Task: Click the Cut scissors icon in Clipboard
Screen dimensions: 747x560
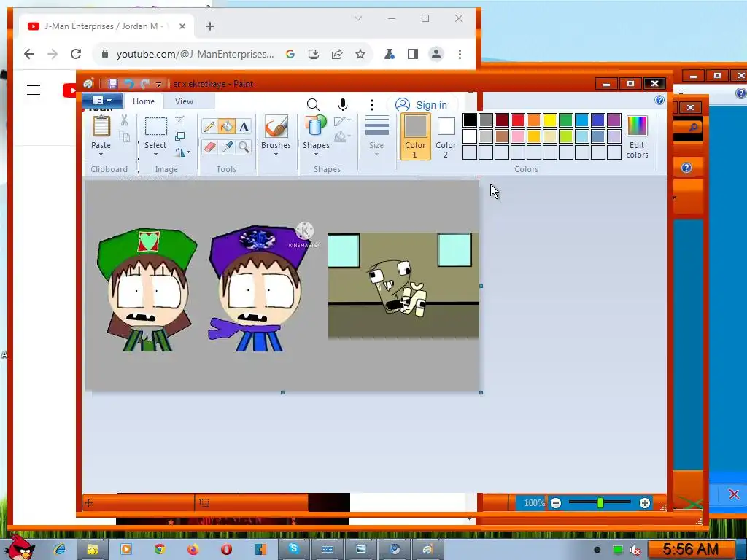Action: point(124,120)
